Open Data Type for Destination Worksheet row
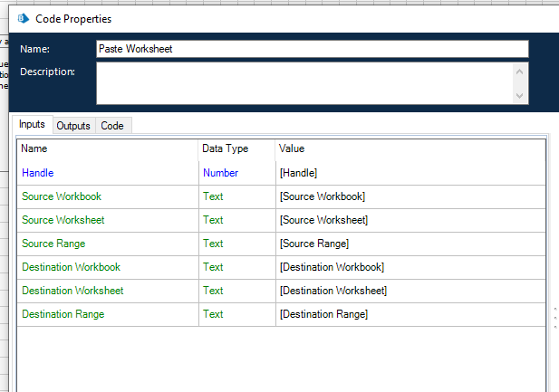The height and width of the screenshot is (392, 559). pyautogui.click(x=213, y=291)
